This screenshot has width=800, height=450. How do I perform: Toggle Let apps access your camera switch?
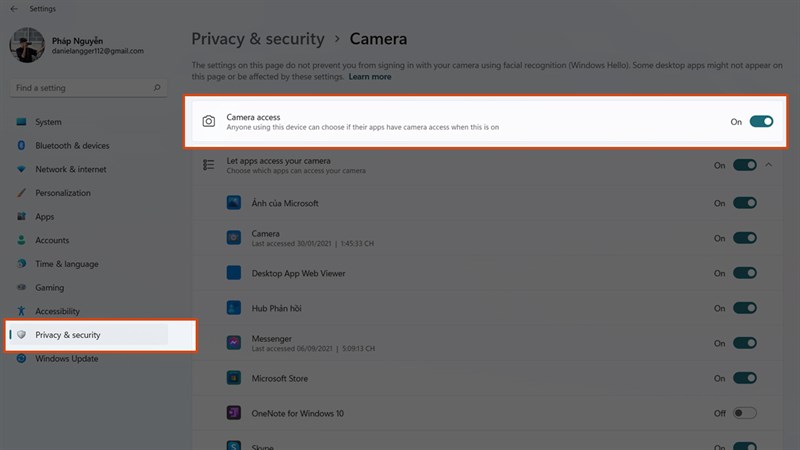coord(744,165)
